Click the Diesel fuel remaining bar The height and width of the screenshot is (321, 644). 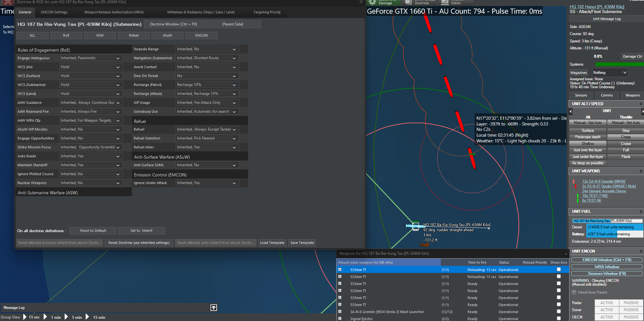coord(615,227)
